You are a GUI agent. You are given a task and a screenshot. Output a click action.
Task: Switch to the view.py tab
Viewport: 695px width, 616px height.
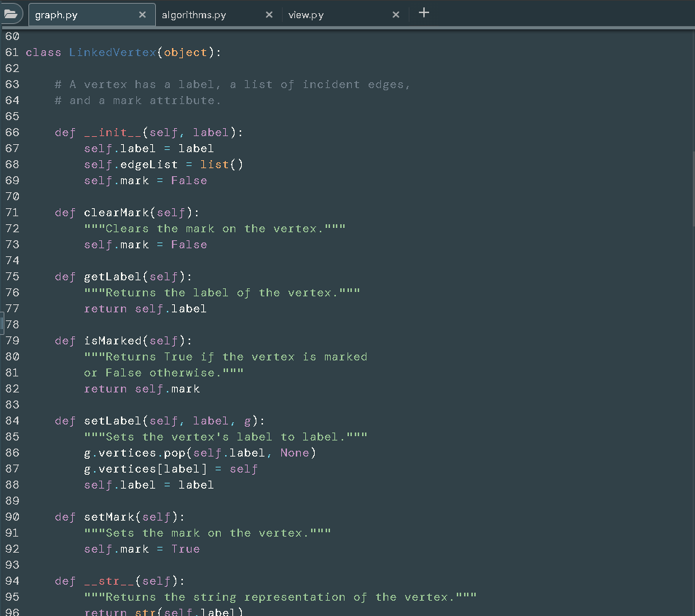click(x=305, y=14)
